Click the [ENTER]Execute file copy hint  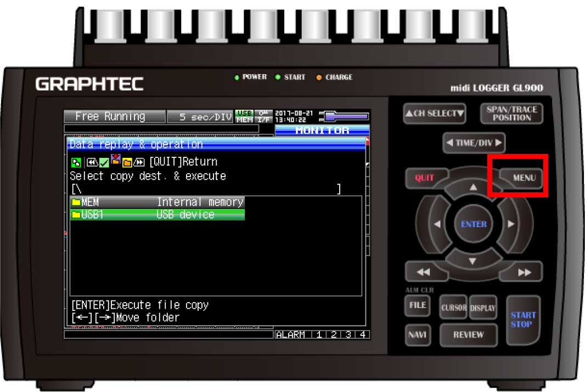[140, 305]
